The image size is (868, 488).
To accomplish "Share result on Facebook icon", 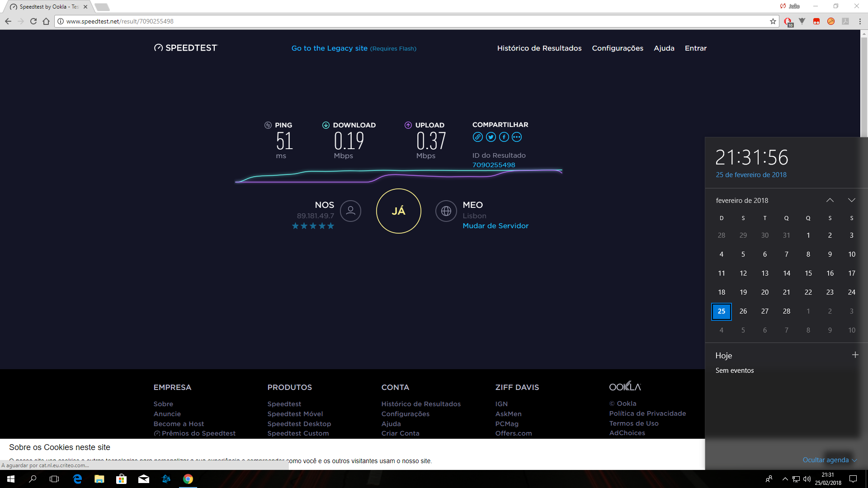I will pyautogui.click(x=504, y=137).
